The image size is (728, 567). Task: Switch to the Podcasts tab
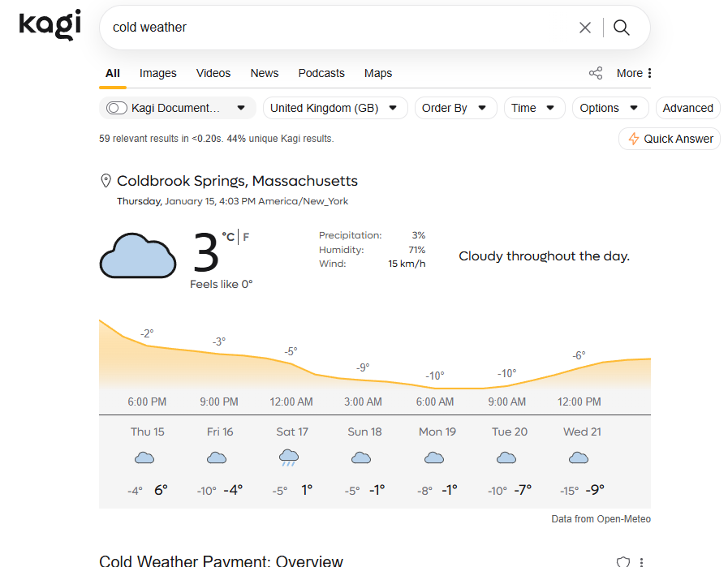(321, 73)
